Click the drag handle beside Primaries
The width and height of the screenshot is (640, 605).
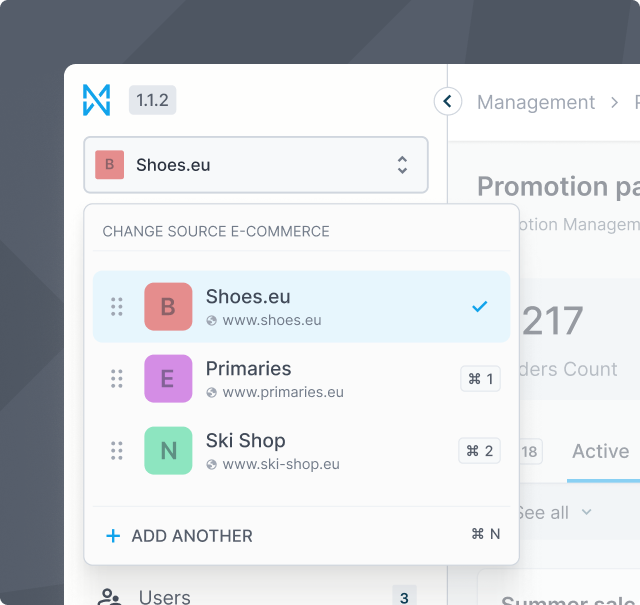pos(117,379)
